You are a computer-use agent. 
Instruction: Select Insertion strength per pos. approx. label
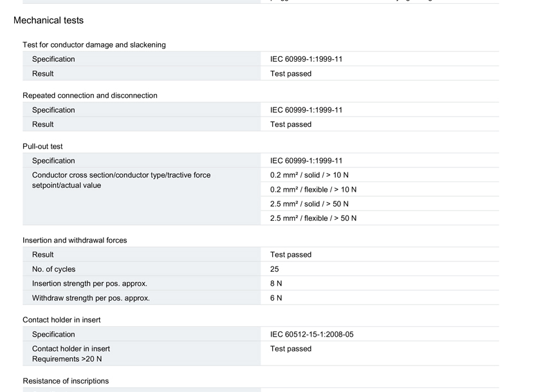[89, 284]
